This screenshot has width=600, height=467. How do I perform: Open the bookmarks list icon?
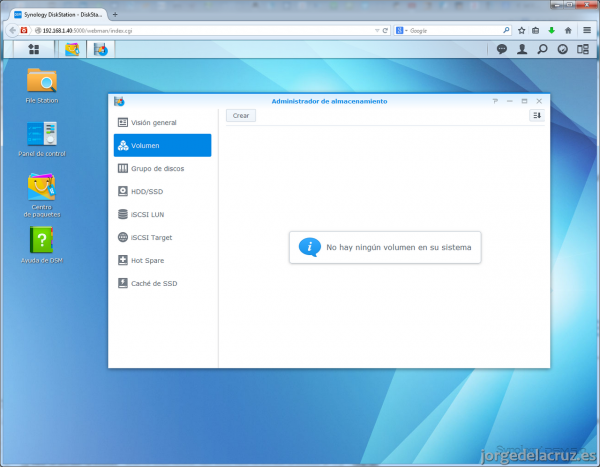pyautogui.click(x=536, y=31)
